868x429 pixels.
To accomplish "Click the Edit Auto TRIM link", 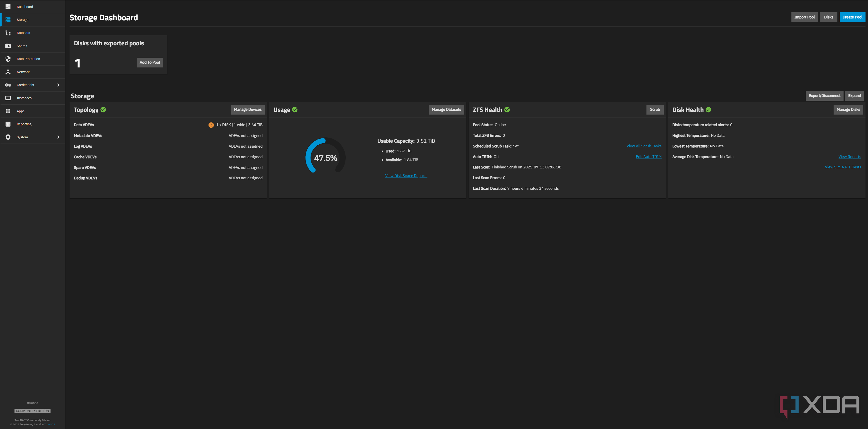I will pyautogui.click(x=649, y=157).
